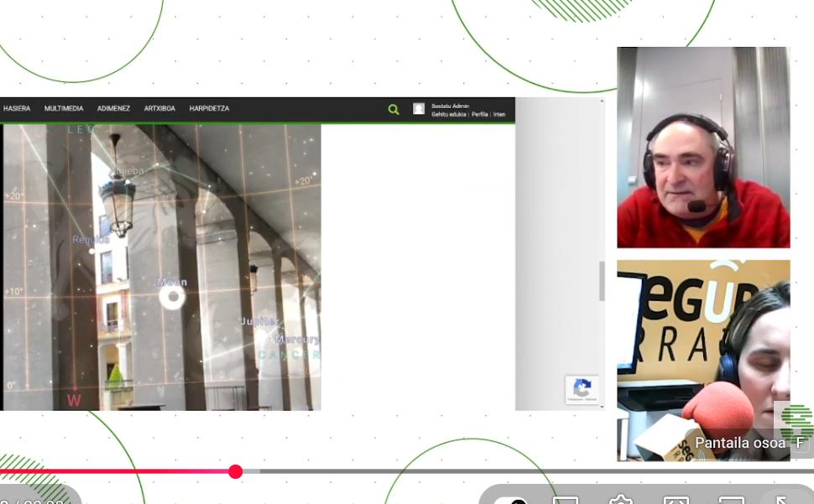Open the HASIERA menu item
This screenshot has width=814, height=504.
[x=17, y=109]
